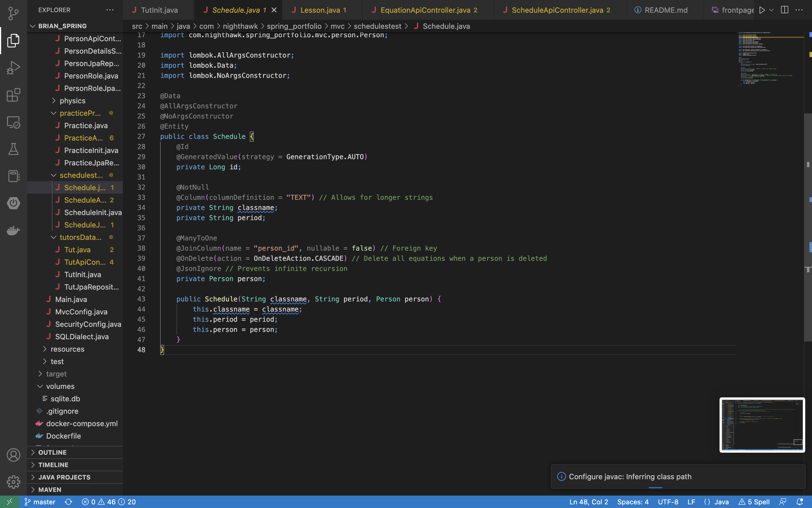Click the Explorer more actions ellipsis
Viewport: 812px width, 508px height.
[110, 10]
